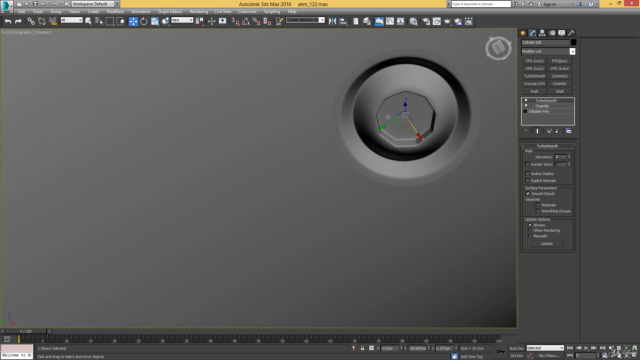The image size is (640, 360).
Task: Toggle the Render Iters checkbox
Action: point(528,164)
